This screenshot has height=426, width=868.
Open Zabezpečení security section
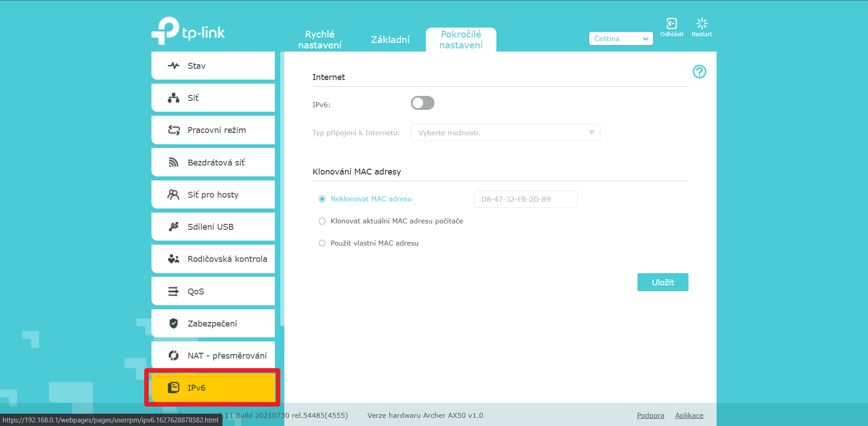213,323
